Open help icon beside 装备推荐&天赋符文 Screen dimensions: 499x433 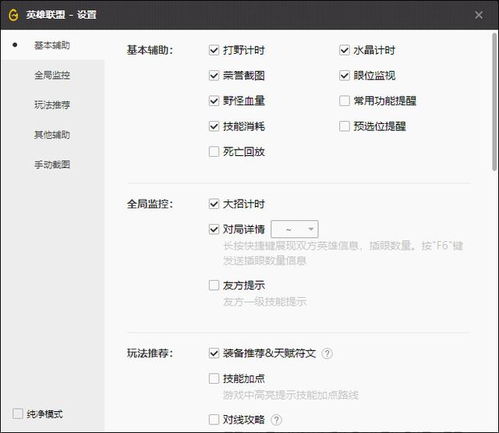327,353
